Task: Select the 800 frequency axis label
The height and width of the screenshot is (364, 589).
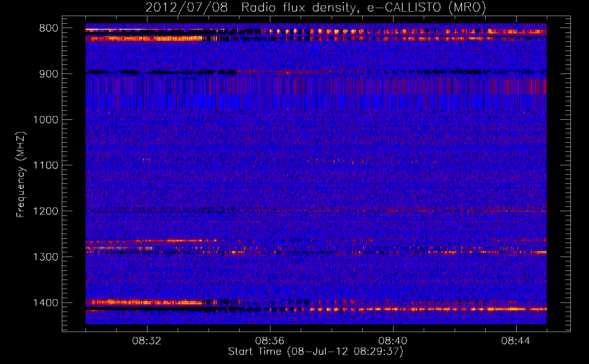Action: click(x=48, y=28)
